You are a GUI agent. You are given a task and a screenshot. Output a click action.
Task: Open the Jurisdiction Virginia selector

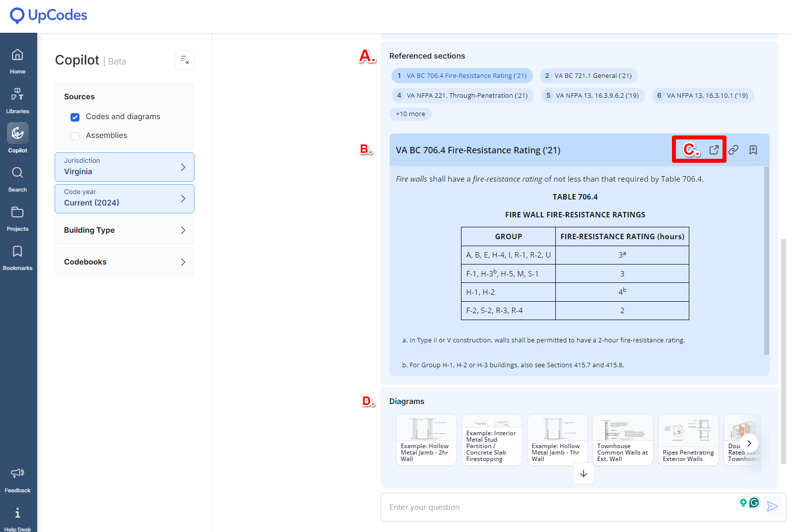125,167
